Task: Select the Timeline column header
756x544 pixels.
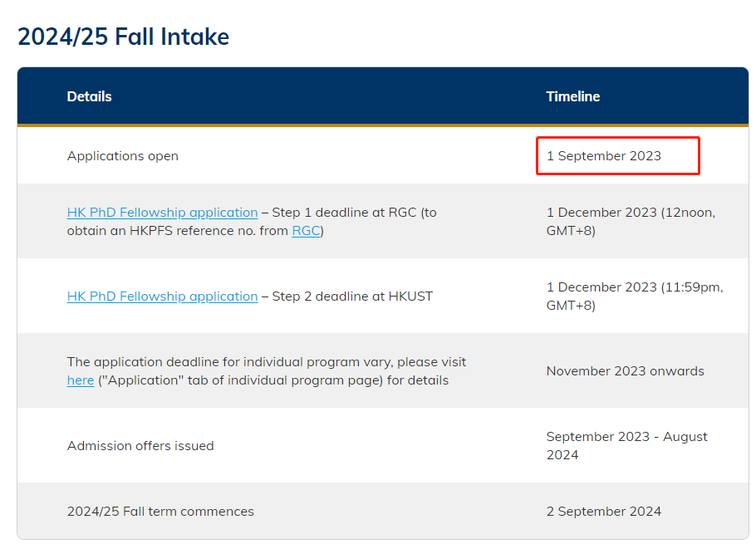Action: pyautogui.click(x=572, y=96)
